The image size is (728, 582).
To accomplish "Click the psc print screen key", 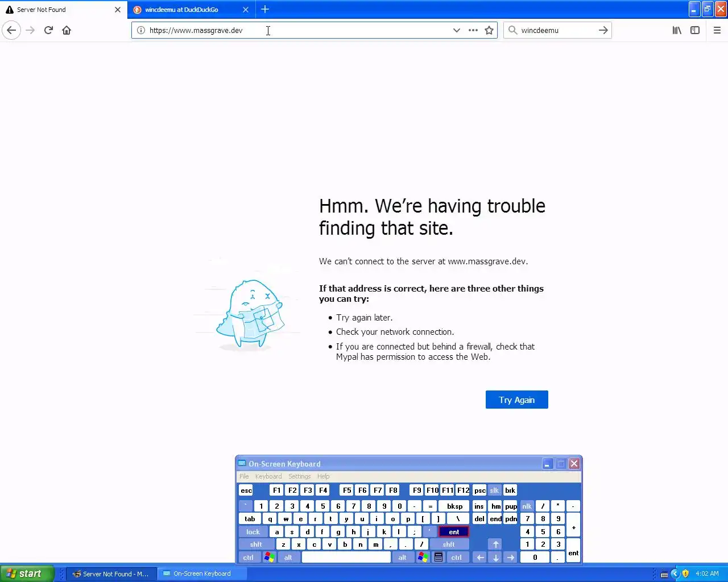I will click(480, 490).
